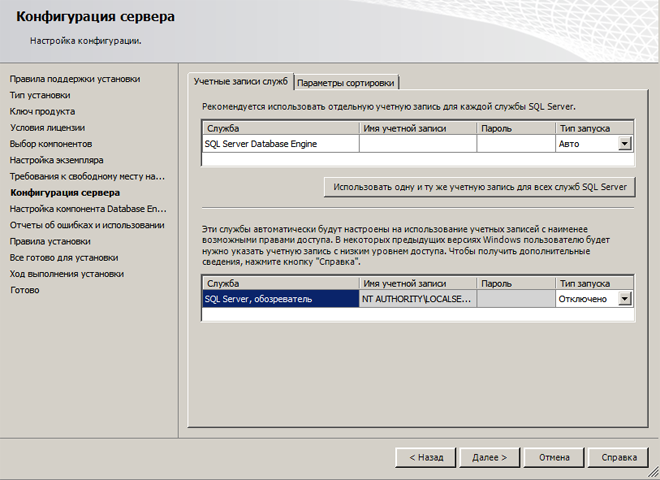Click the Далее > button
The height and width of the screenshot is (480, 660).
tap(490, 457)
